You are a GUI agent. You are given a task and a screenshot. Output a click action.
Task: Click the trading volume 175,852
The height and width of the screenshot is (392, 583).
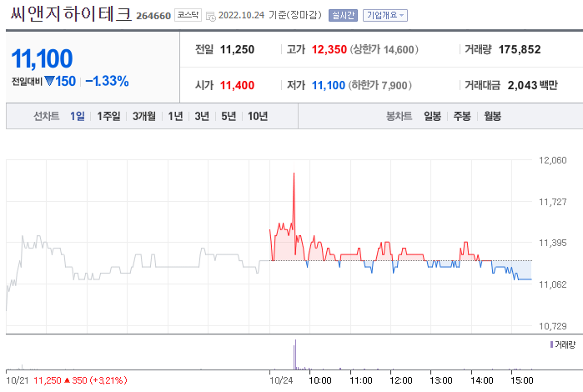pyautogui.click(x=520, y=49)
